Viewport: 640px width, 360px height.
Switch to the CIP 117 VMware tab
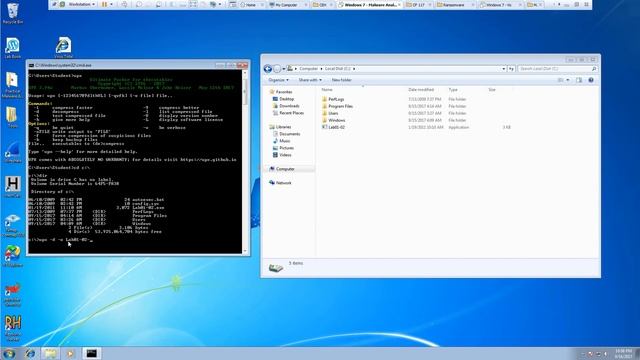[x=418, y=5]
